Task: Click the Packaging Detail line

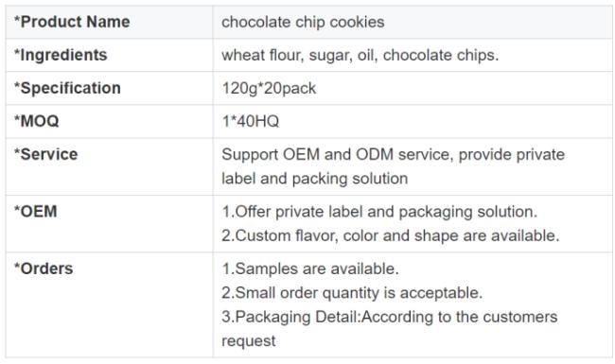Action: coord(390,317)
